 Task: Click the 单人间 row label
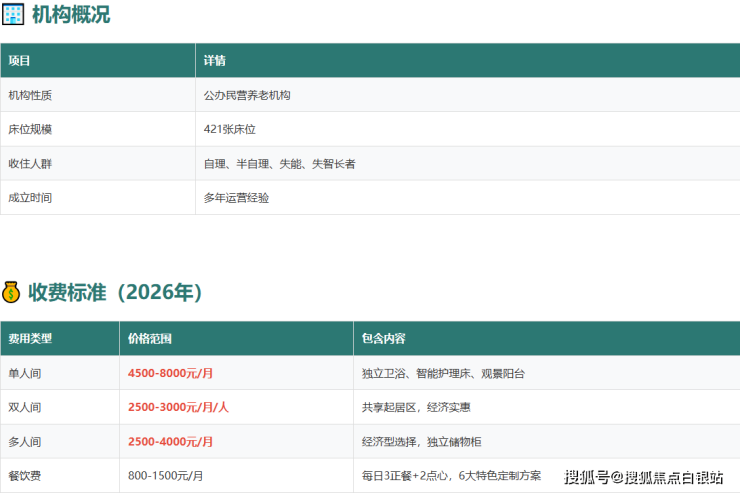[x=25, y=373]
